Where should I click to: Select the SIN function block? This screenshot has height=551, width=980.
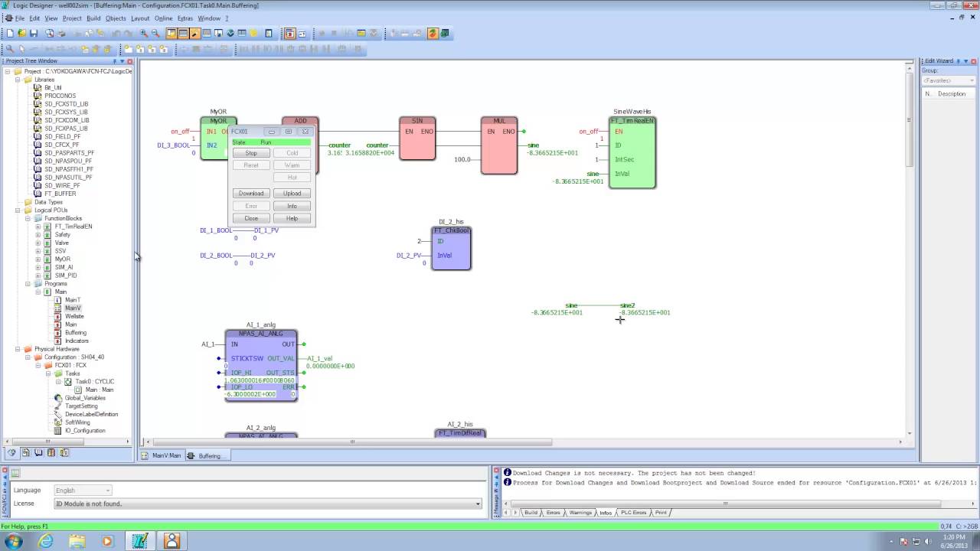pyautogui.click(x=417, y=139)
